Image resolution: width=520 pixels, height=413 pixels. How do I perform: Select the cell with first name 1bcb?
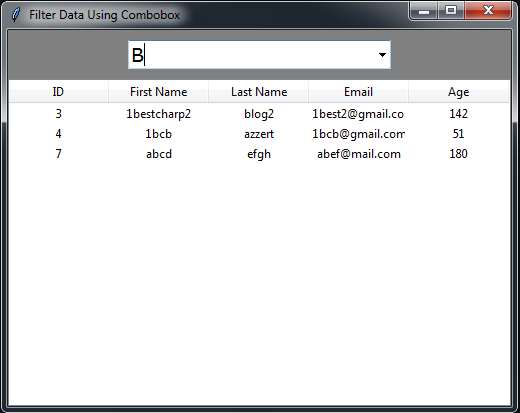click(158, 134)
